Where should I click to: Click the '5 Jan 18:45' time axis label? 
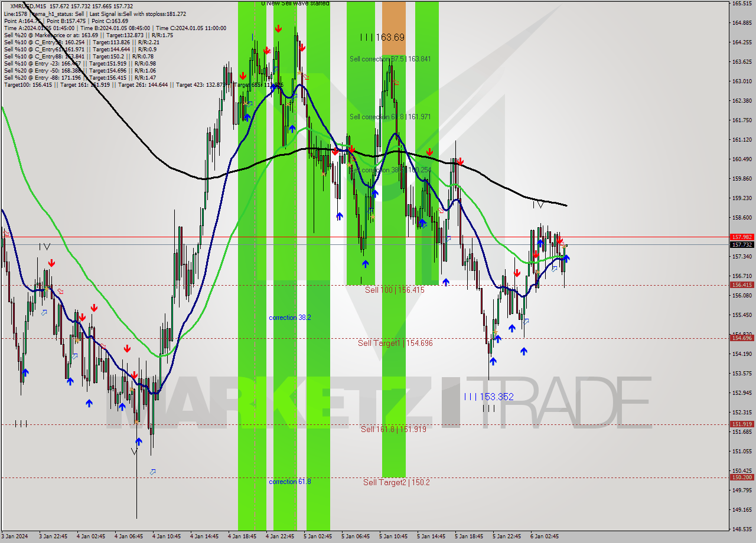tap(469, 537)
